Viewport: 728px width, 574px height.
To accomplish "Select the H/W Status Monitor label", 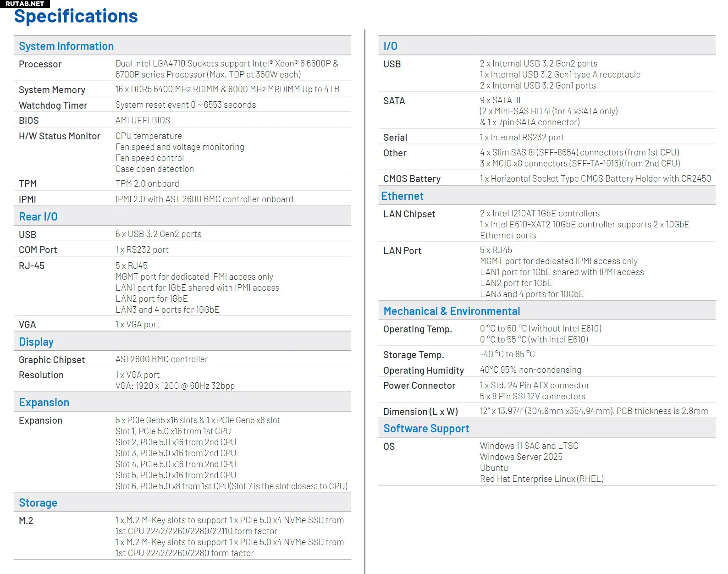I will click(x=59, y=136).
